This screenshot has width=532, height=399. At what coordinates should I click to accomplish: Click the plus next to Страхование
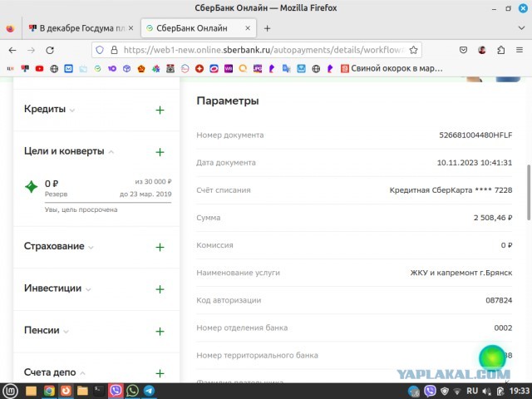point(160,247)
